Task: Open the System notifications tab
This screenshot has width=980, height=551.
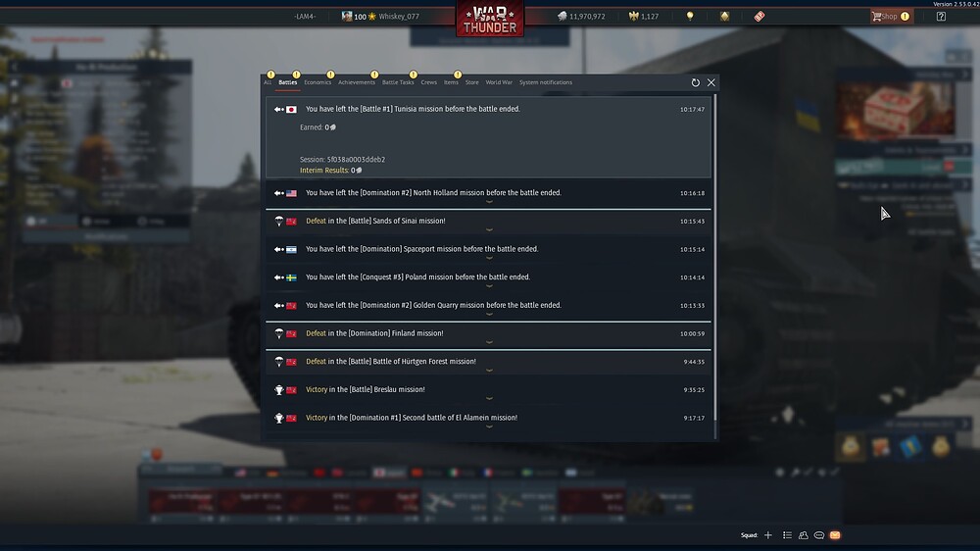Action: [546, 82]
